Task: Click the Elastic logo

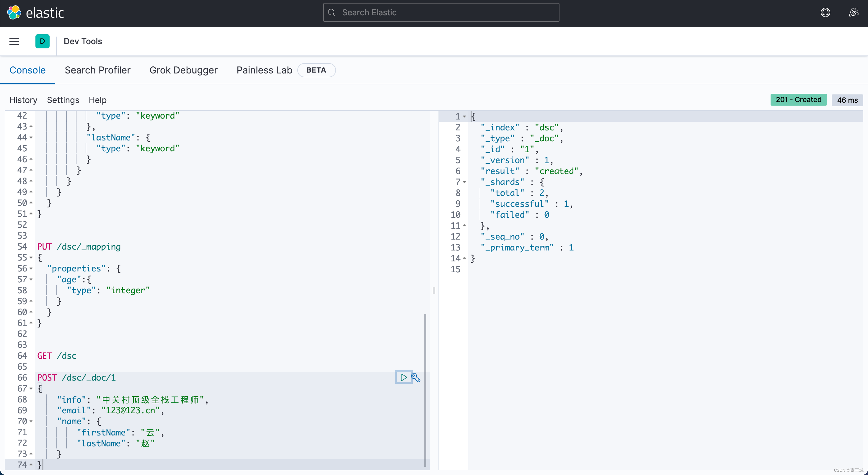Action: pos(35,13)
